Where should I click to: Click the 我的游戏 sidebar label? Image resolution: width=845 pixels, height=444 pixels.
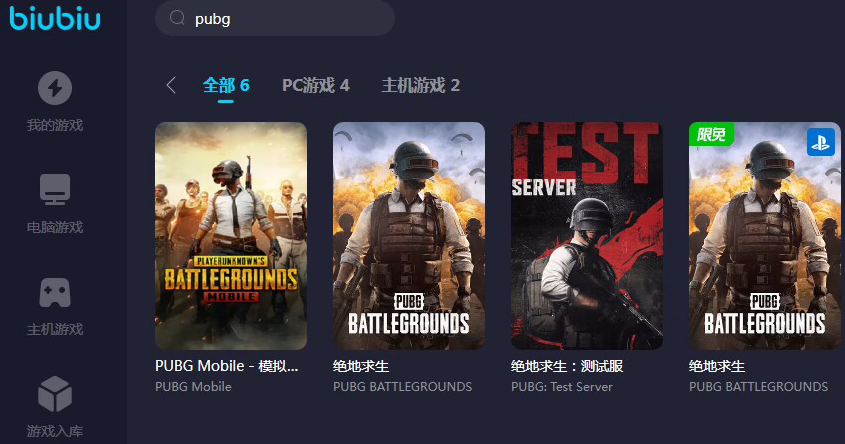pyautogui.click(x=55, y=126)
